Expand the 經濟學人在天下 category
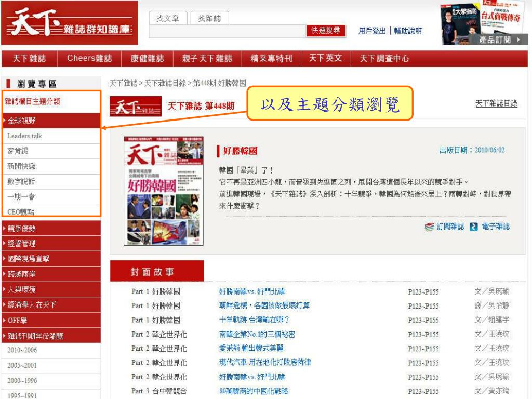 [x=51, y=304]
